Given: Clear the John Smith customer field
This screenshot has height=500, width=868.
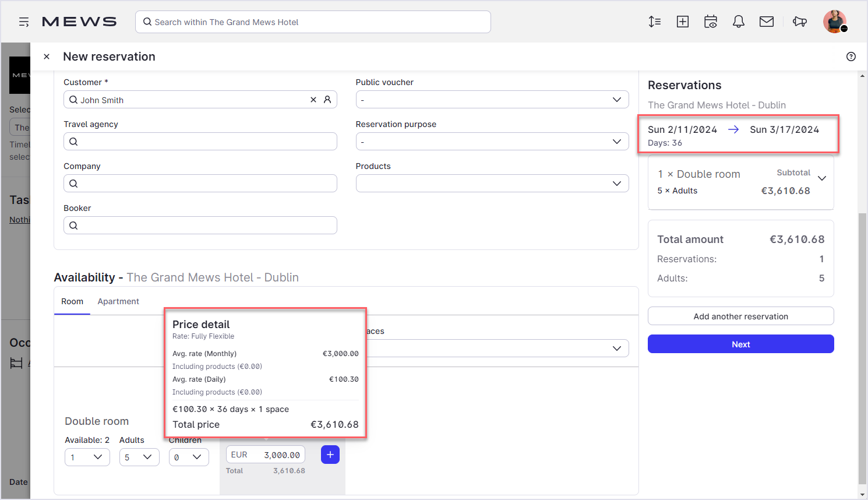Looking at the screenshot, I should (313, 100).
